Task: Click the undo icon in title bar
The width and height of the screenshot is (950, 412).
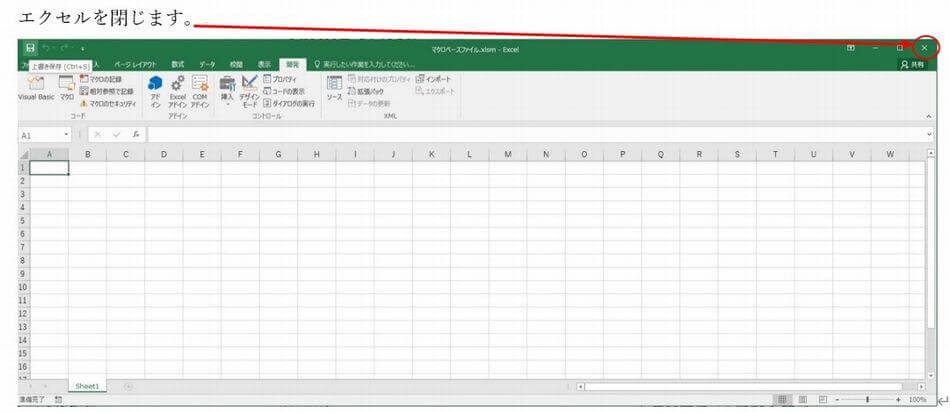Action: click(x=48, y=48)
